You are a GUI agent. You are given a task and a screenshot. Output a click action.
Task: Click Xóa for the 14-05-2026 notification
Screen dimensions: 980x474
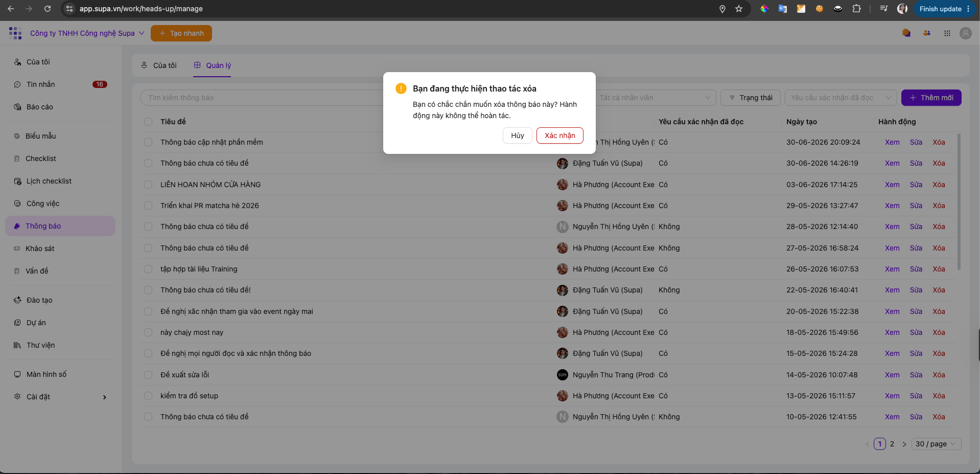coord(939,375)
